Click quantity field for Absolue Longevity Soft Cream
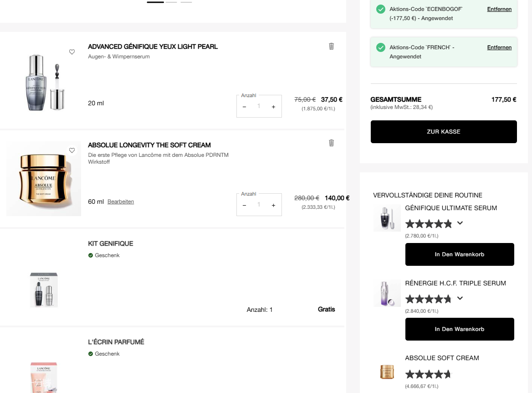Viewport: 532px width, 393px height. click(259, 205)
